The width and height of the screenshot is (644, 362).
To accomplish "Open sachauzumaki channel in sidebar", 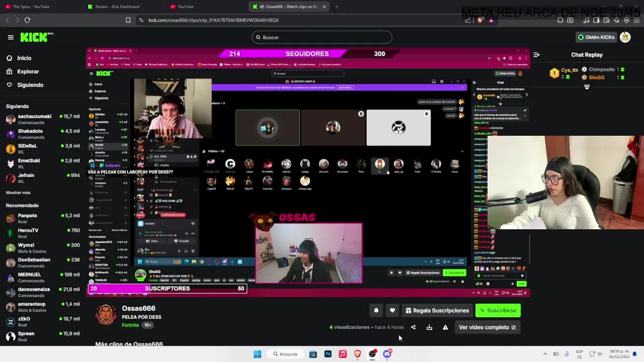I will (x=43, y=120).
